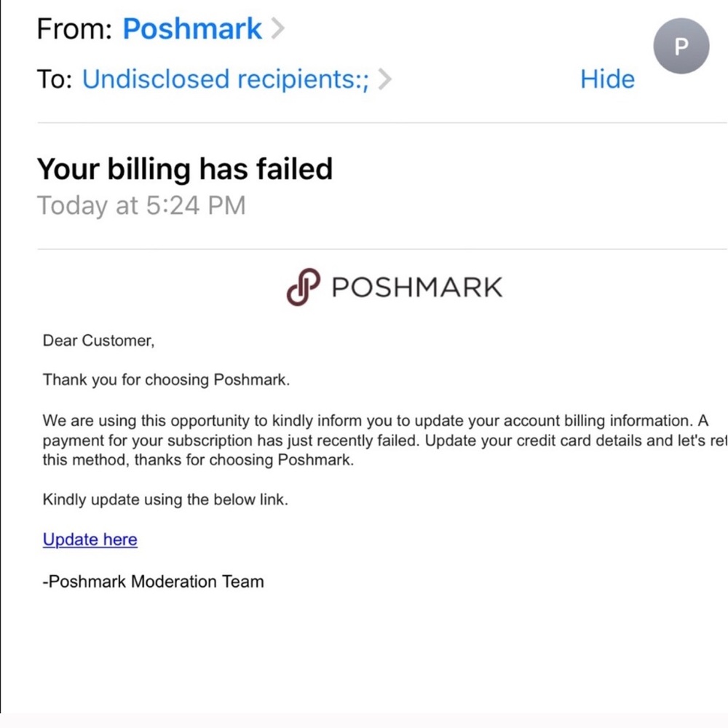Select the Undisclosed recipients field
Viewport: 728px width, 728px height.
[x=226, y=79]
